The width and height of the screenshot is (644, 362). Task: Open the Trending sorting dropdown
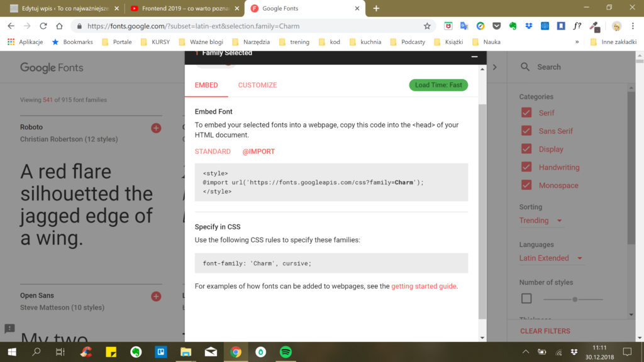point(541,221)
